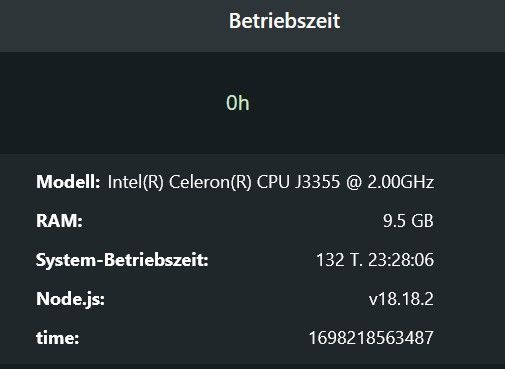Click the 23:28:06 time portion

pos(401,260)
